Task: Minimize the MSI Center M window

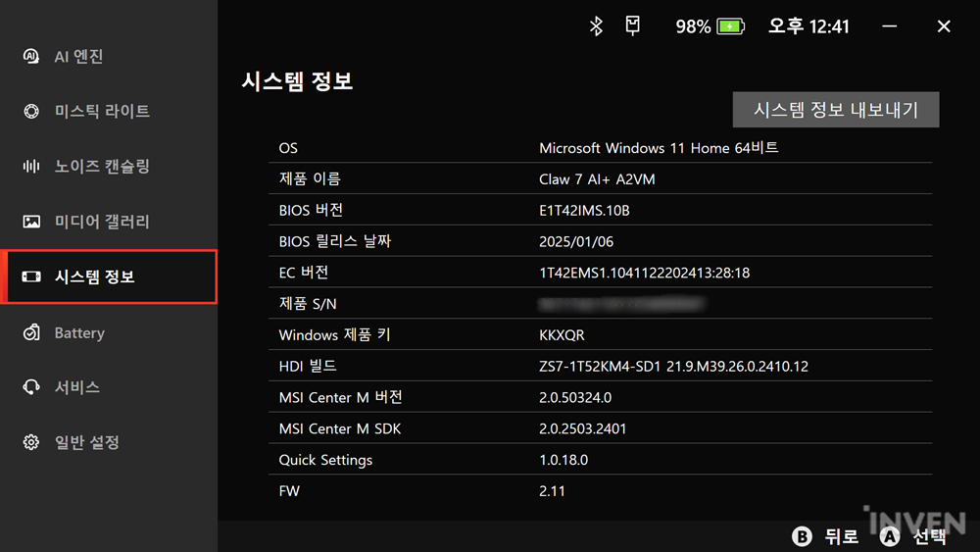Action: point(890,26)
